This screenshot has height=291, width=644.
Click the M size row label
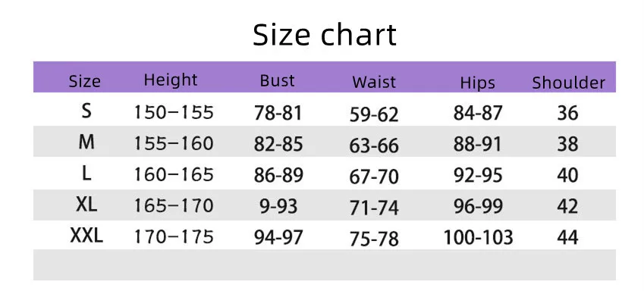[86, 142]
